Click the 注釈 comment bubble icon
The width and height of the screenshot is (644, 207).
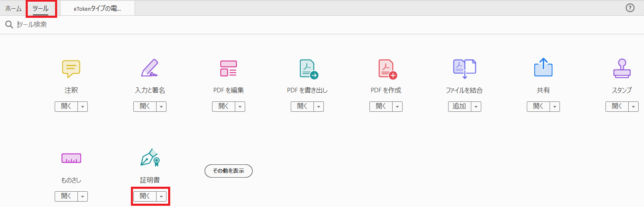pos(71,69)
